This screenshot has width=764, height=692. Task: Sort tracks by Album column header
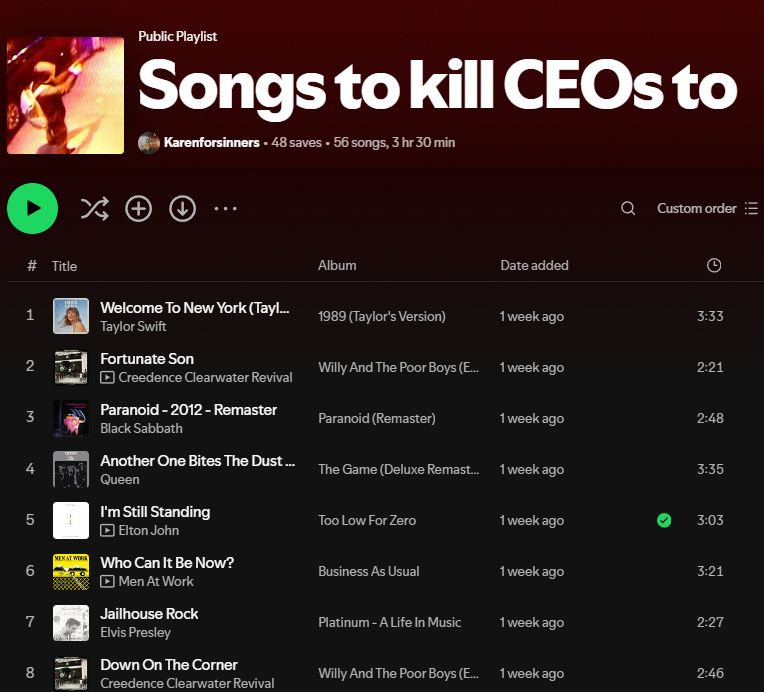coord(337,266)
